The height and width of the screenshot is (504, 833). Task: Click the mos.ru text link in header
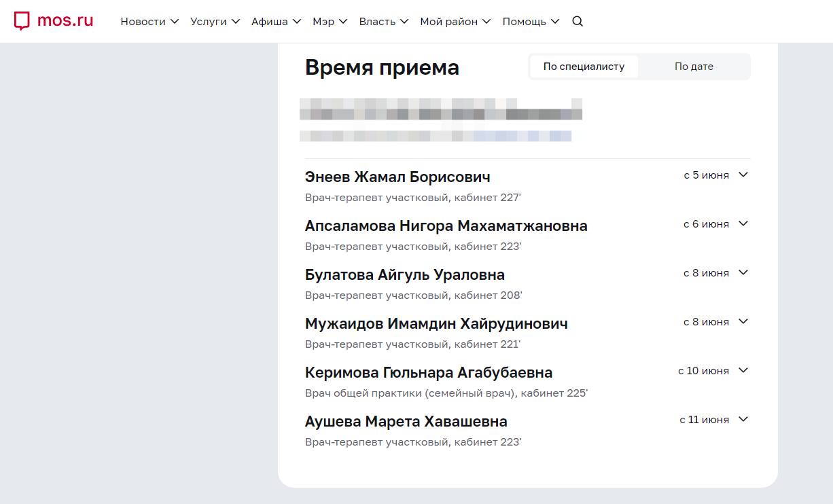(x=66, y=20)
